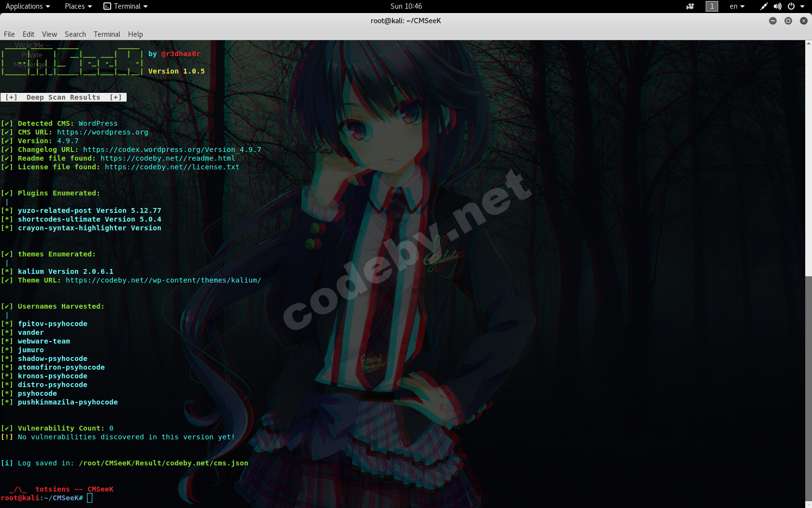The image size is (812, 508).
Task: Click the terminal cursor at the prompt
Action: (89, 498)
